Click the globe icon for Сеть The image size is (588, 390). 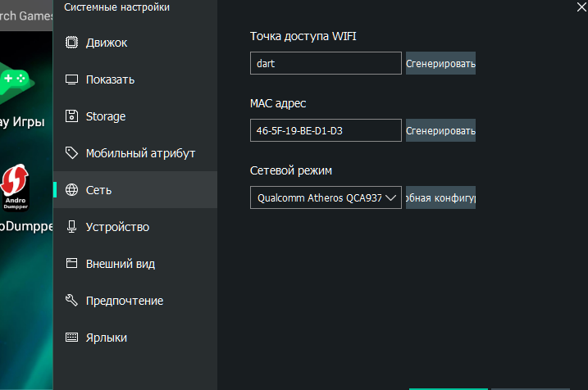[71, 190]
